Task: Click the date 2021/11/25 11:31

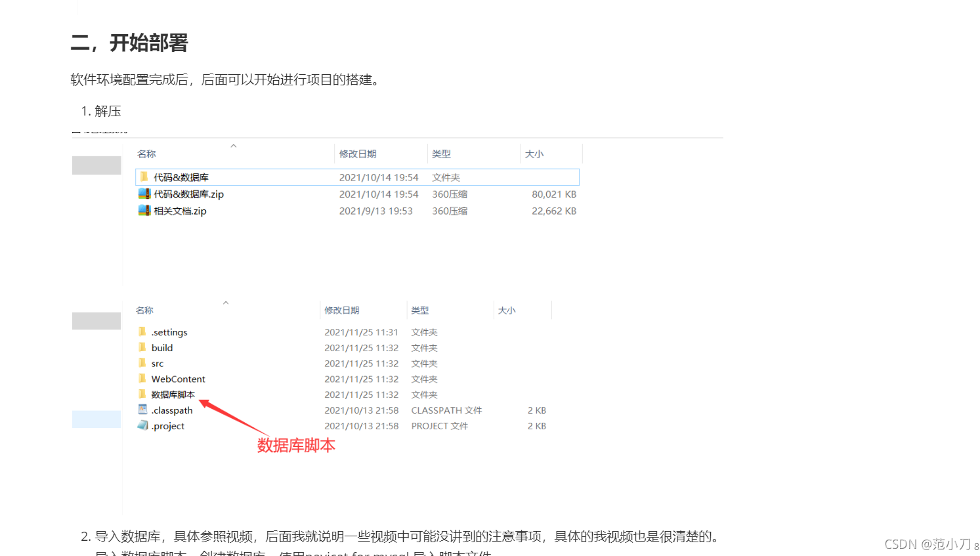Action: (x=361, y=332)
